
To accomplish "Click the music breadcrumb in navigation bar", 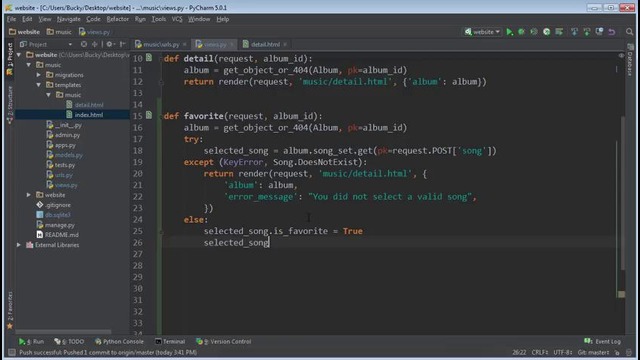I will click(59, 32).
